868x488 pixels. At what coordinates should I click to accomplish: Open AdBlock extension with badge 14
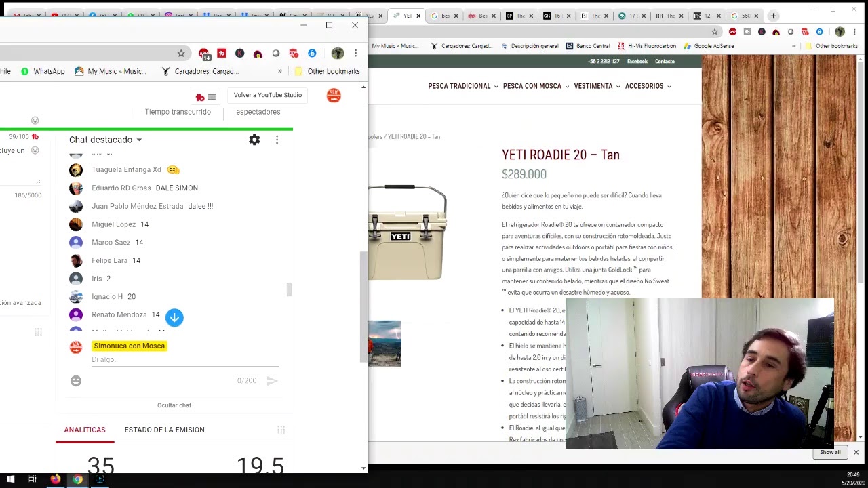(x=204, y=54)
